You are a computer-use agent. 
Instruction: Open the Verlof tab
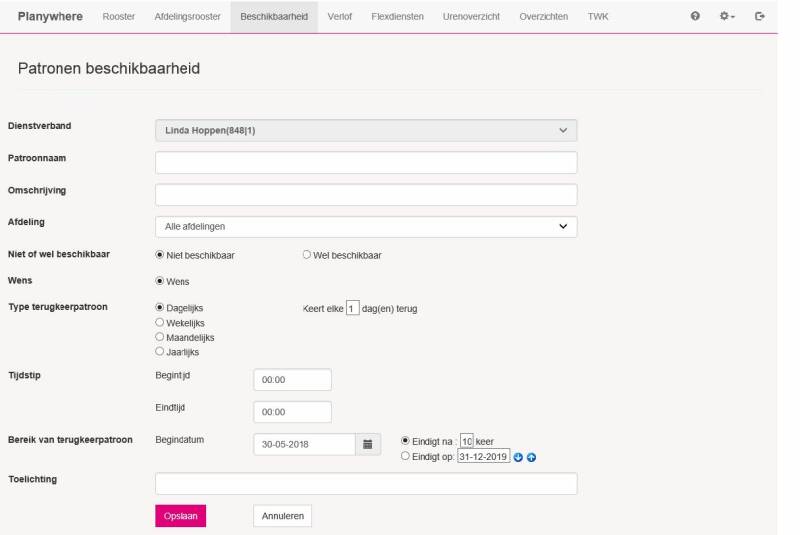[x=339, y=17]
